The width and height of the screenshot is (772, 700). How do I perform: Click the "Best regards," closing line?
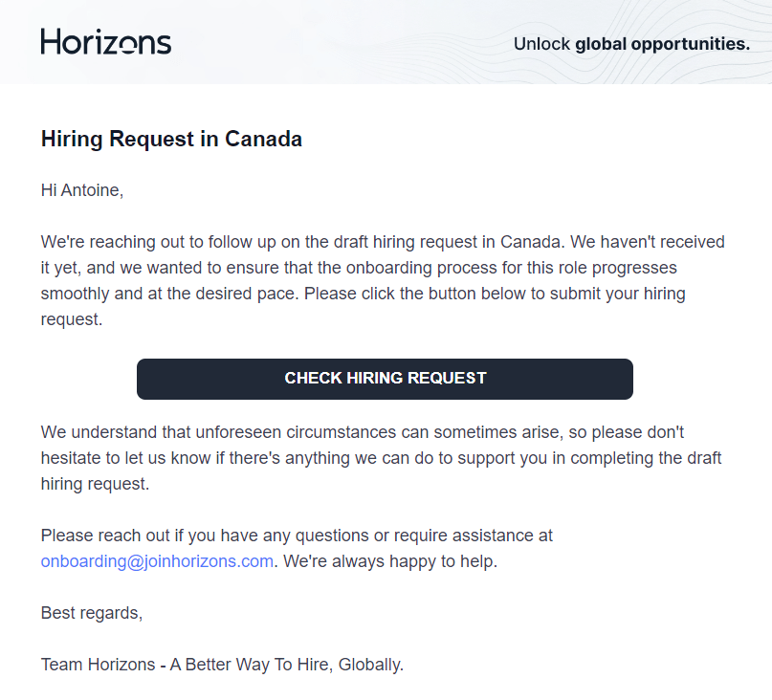(92, 613)
